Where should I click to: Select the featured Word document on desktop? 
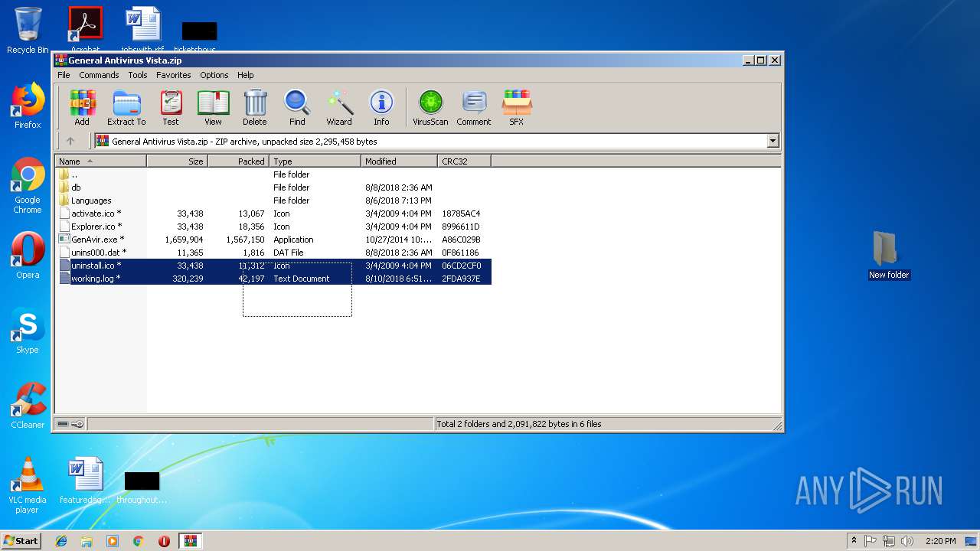pyautogui.click(x=85, y=481)
